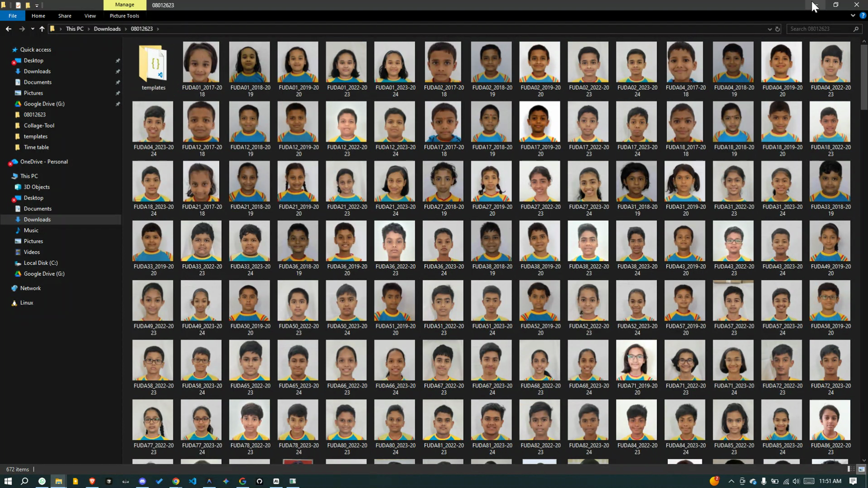Viewport: 868px width, 488px height.
Task: Open the blue File menu button
Action: (x=13, y=16)
